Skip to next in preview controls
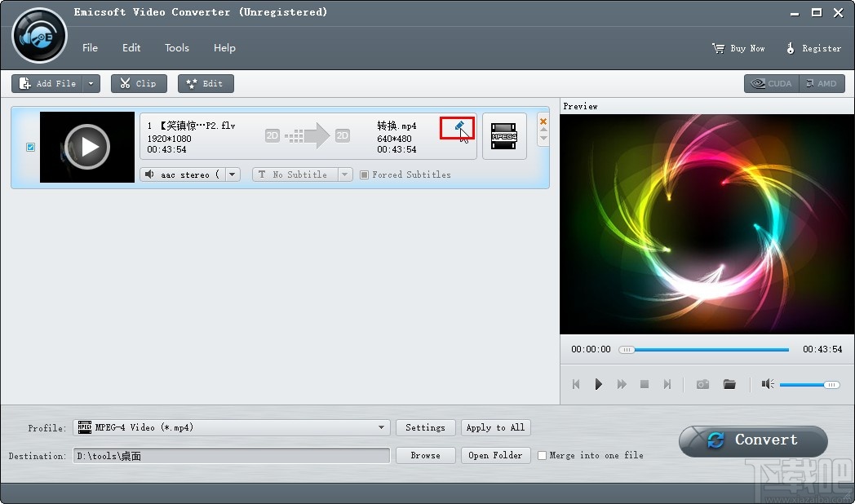Screen dimensions: 855x504 click(667, 384)
